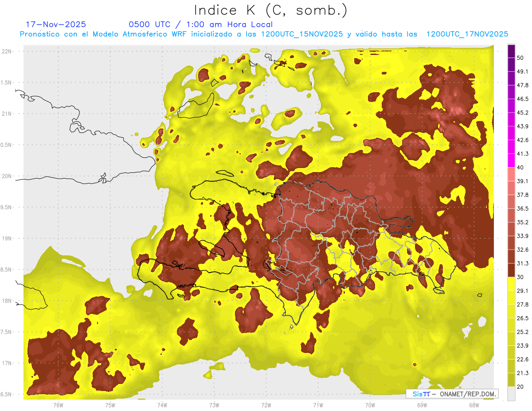Click the colorbar value "46.5"
The height and width of the screenshot is (411, 532).
click(x=523, y=99)
